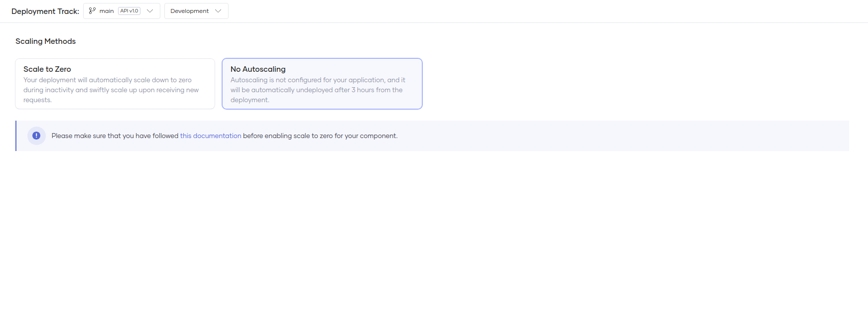The height and width of the screenshot is (320, 868).
Task: Click the Deployment Track label
Action: [x=45, y=11]
